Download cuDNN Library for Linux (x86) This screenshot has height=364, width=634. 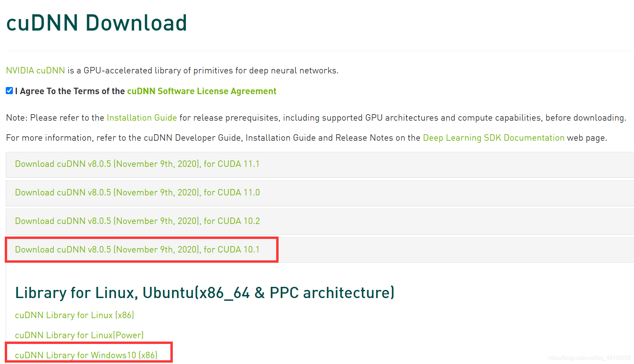(74, 315)
